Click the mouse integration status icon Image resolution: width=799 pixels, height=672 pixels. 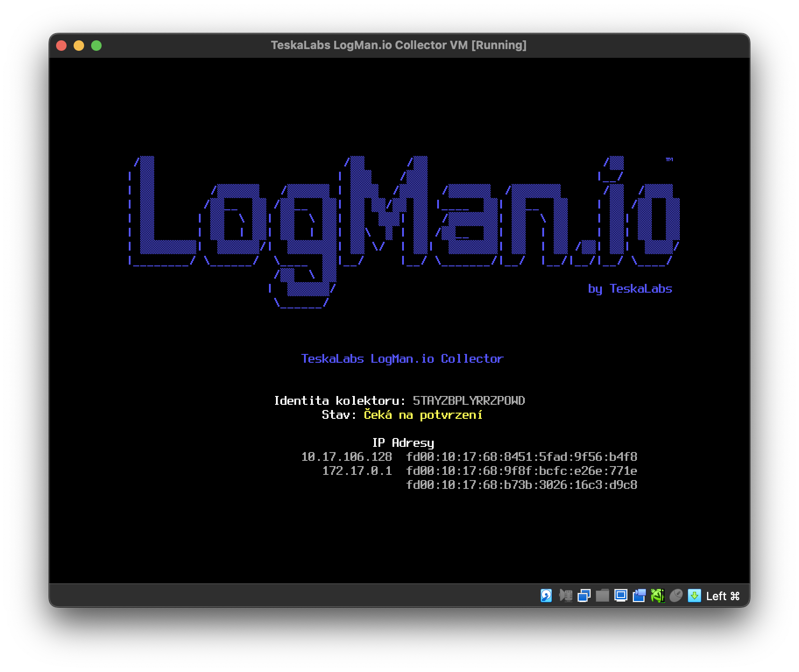[676, 596]
